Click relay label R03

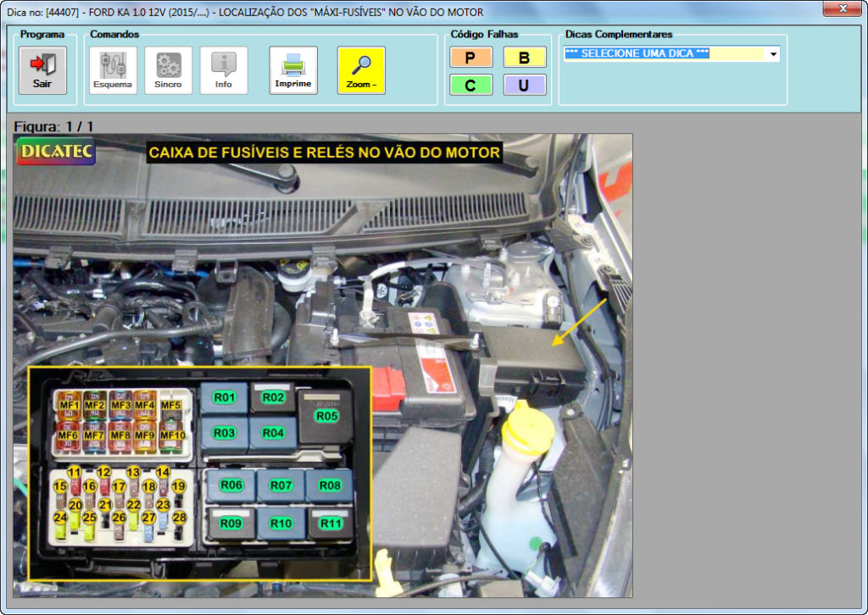pos(224,433)
